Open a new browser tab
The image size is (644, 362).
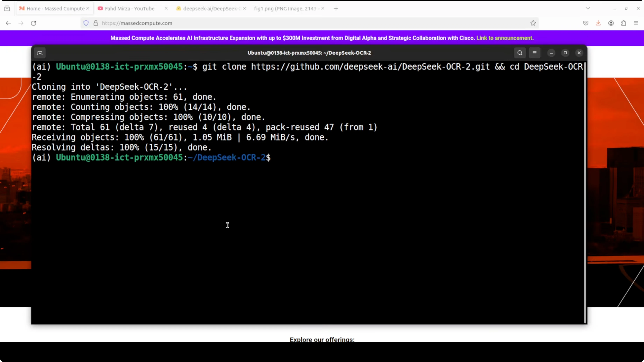[x=336, y=9]
